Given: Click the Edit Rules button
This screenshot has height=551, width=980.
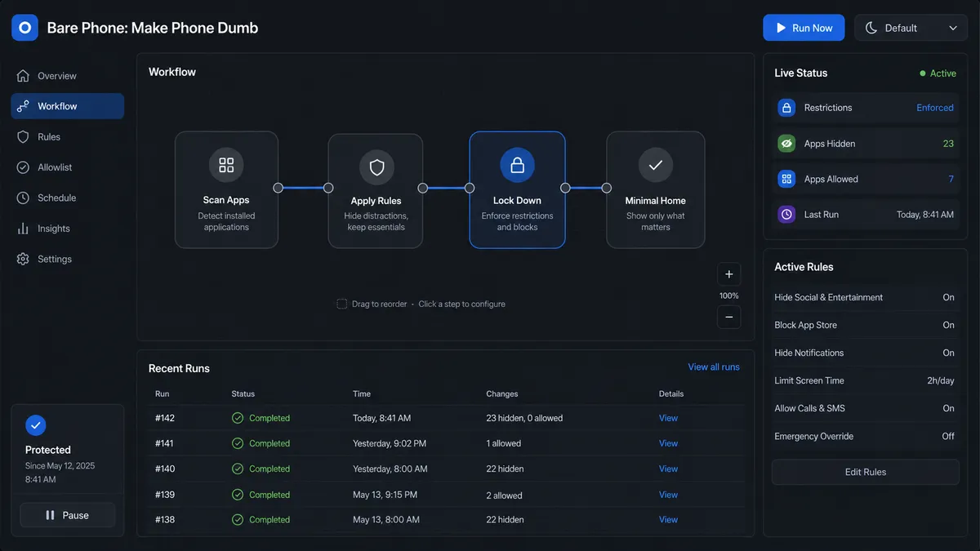Looking at the screenshot, I should 866,472.
